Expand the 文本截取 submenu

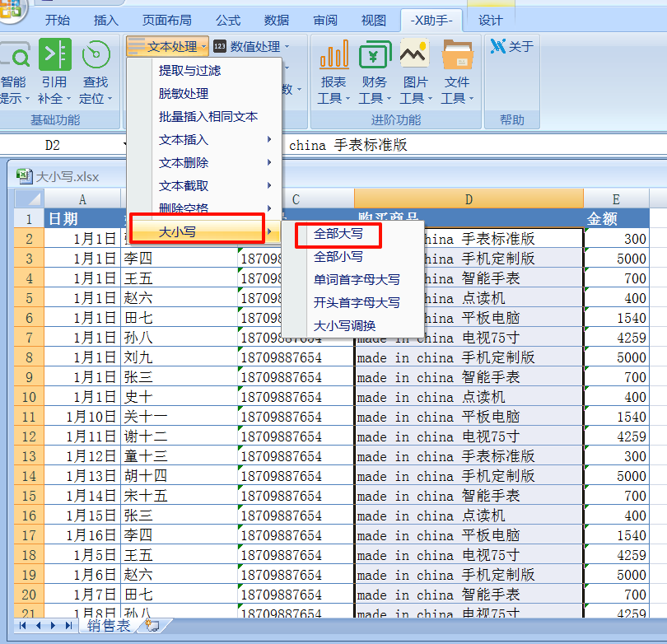tap(204, 185)
